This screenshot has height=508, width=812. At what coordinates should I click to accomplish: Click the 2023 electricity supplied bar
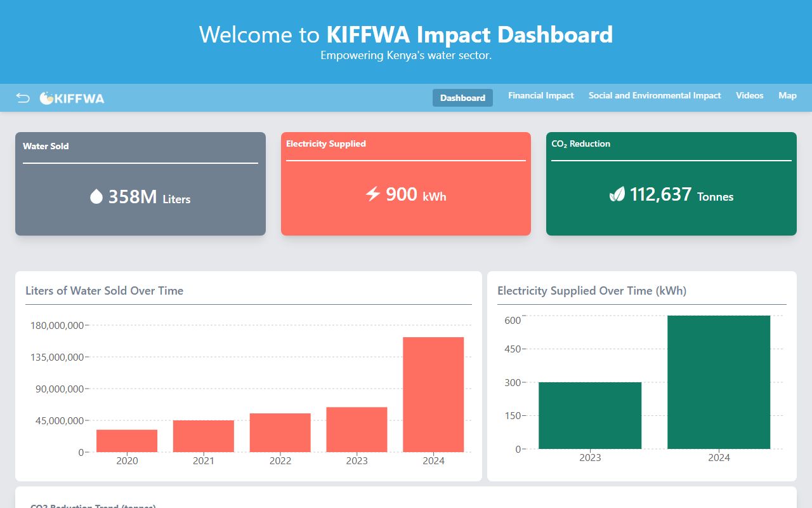pyautogui.click(x=590, y=415)
